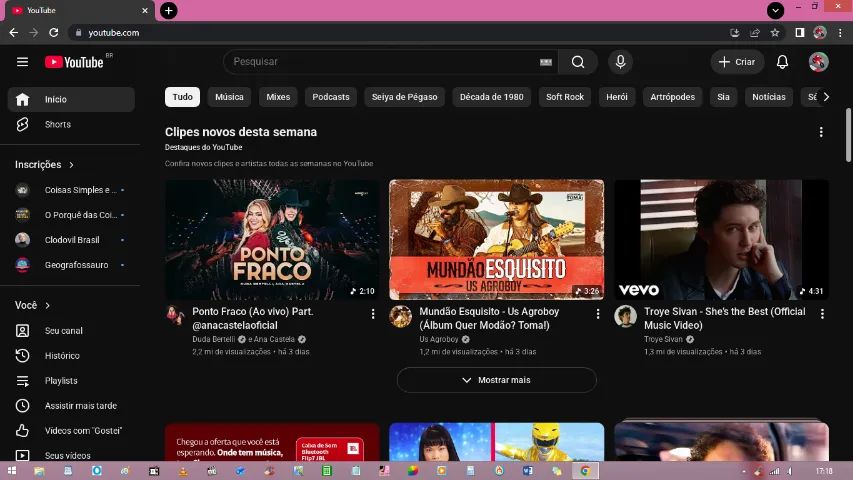Viewport: 853px width, 480px height.
Task: Play Ponto Fraco video thumbnail
Action: 272,239
